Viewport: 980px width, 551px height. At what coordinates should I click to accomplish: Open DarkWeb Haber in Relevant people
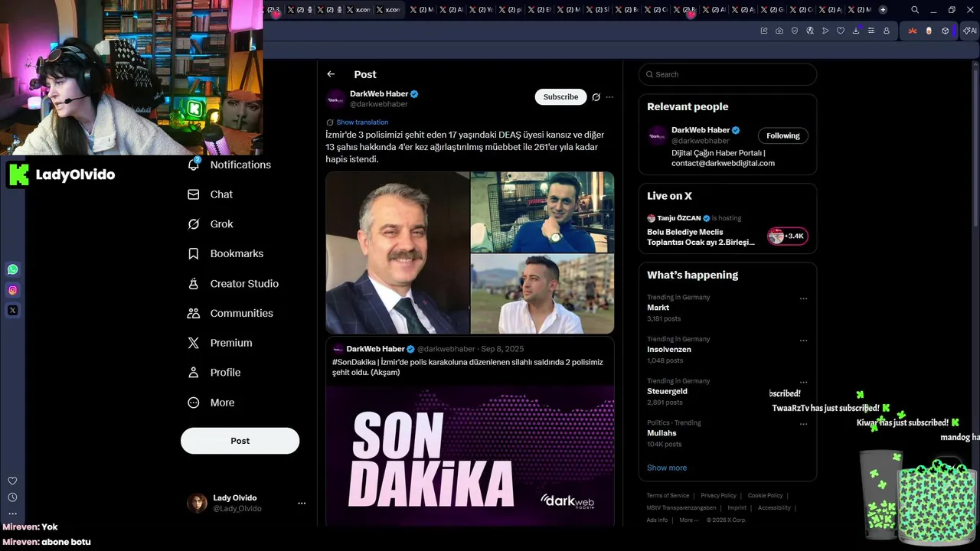pyautogui.click(x=701, y=130)
